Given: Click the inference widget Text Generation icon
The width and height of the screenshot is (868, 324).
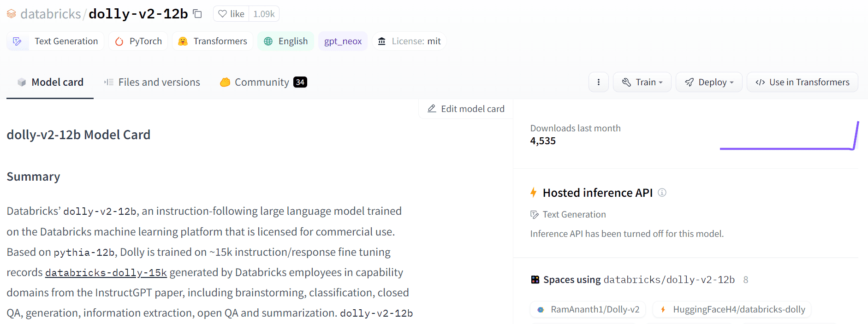Looking at the screenshot, I should (x=535, y=215).
